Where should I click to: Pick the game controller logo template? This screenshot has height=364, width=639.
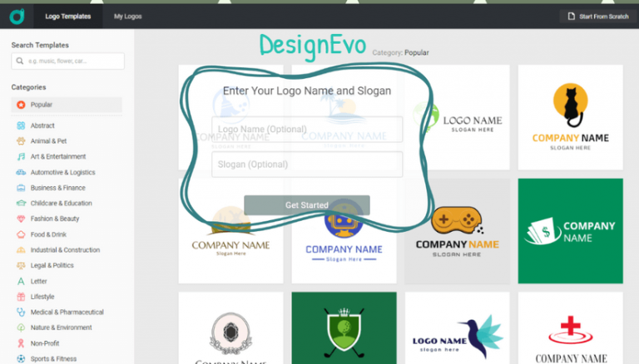coord(457,231)
